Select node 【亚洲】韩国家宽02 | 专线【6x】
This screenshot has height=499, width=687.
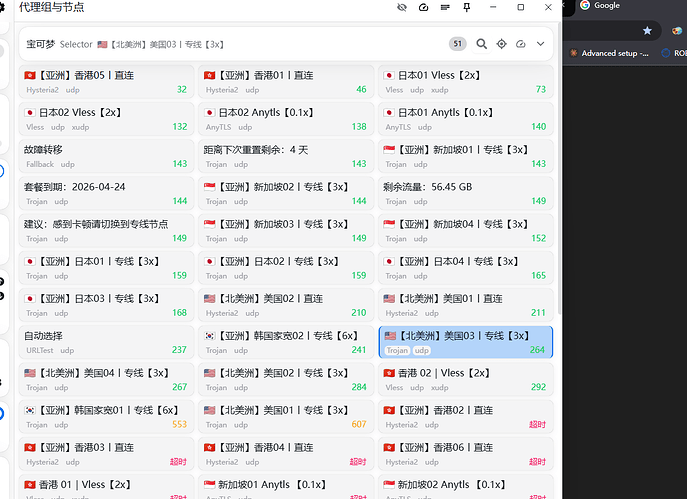pyautogui.click(x=286, y=342)
